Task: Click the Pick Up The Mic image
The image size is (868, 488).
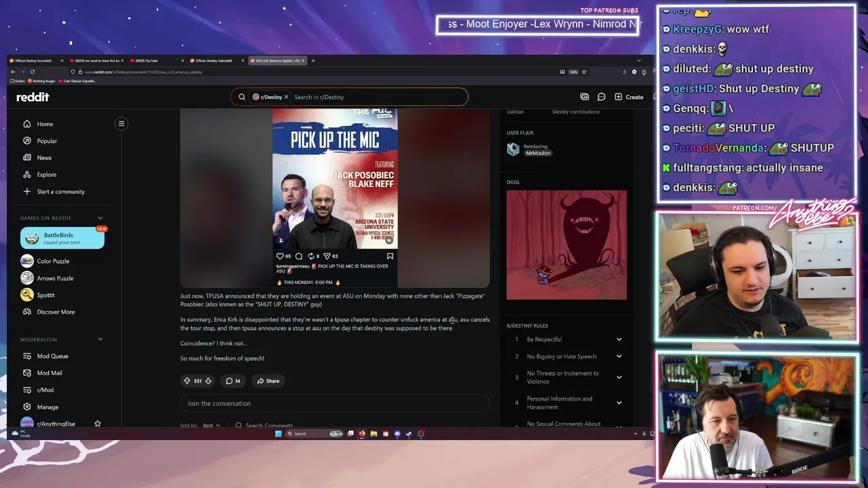Action: 335,178
